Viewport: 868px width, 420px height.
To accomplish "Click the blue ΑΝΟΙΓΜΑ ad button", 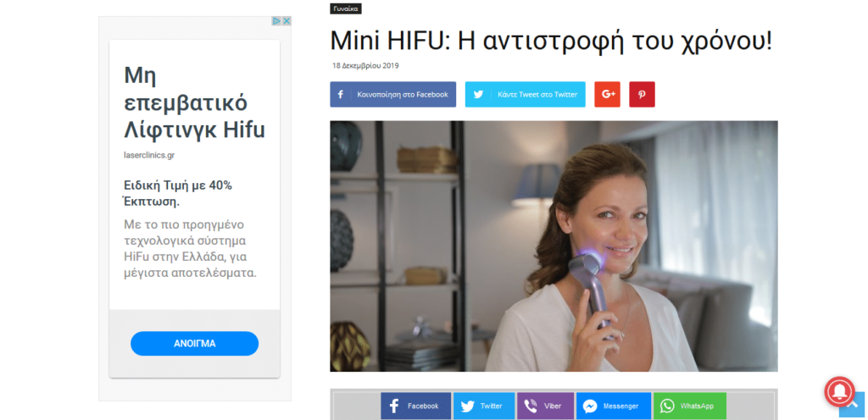I will (x=194, y=343).
